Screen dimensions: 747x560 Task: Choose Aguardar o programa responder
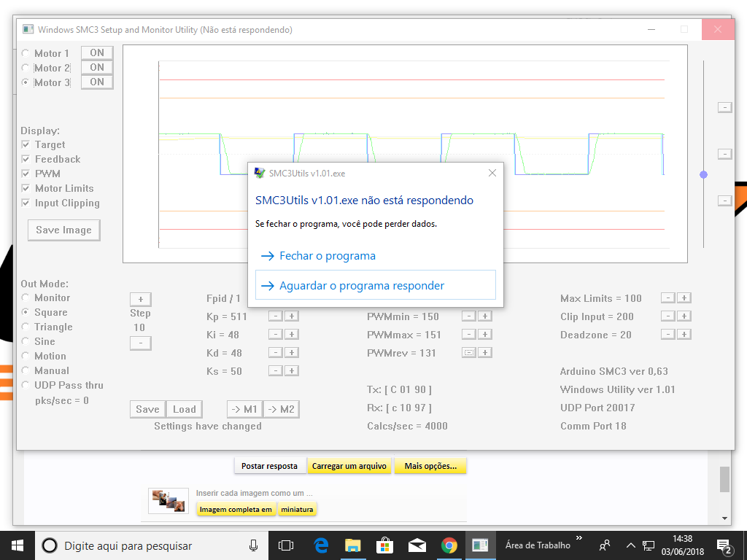[376, 285]
